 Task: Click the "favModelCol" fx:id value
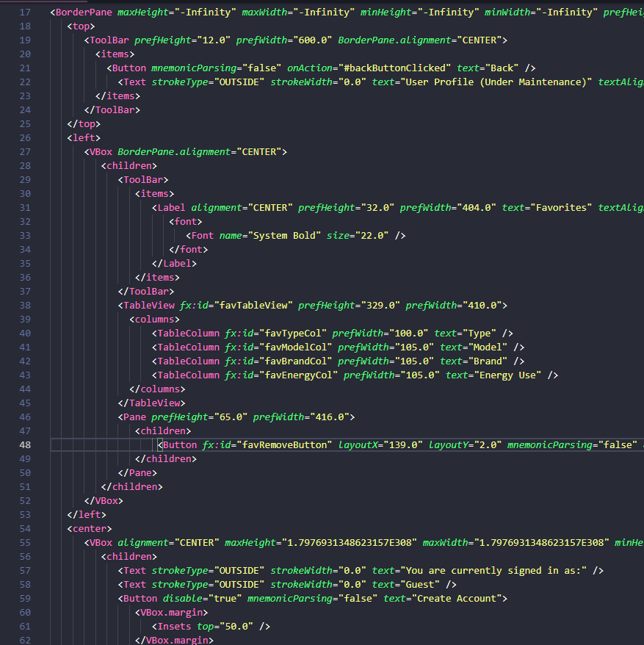click(296, 347)
